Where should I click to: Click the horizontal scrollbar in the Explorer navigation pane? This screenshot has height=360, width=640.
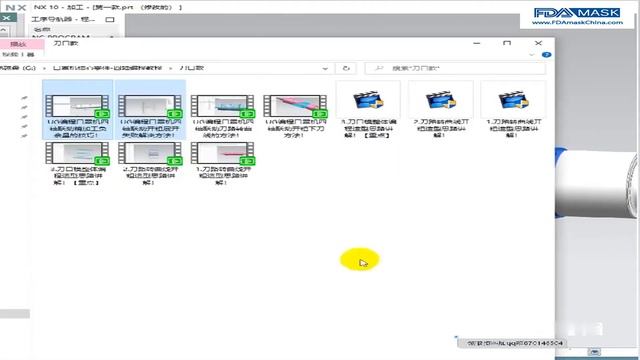(15, 313)
